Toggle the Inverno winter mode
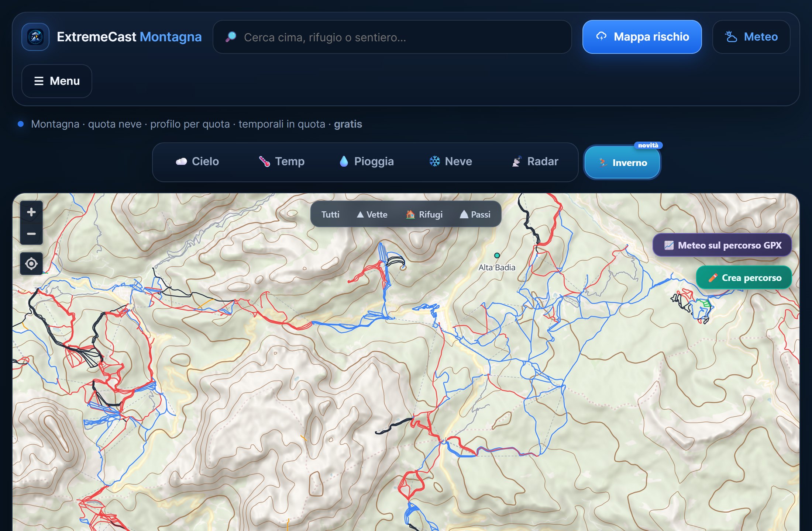Viewport: 812px width, 531px height. [x=622, y=163]
